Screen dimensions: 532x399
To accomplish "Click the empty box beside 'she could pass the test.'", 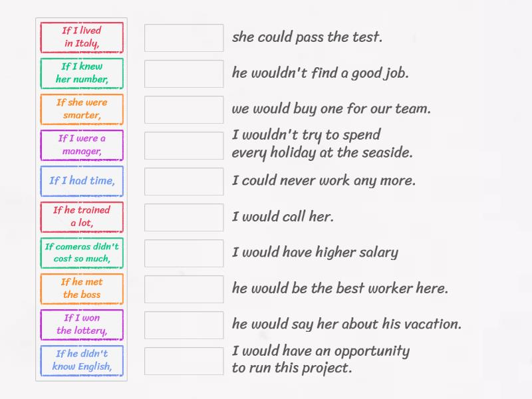I will [x=184, y=38].
